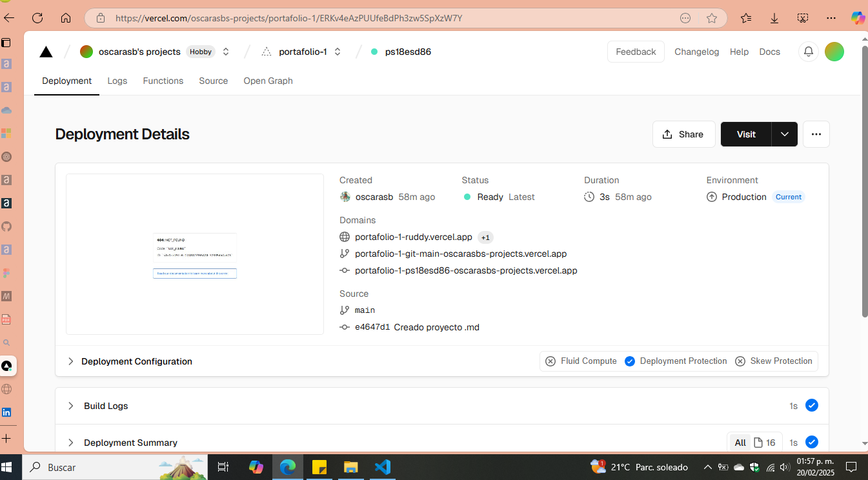Image resolution: width=868 pixels, height=480 pixels.
Task: Switch to the Open Graph tab
Action: [268, 81]
